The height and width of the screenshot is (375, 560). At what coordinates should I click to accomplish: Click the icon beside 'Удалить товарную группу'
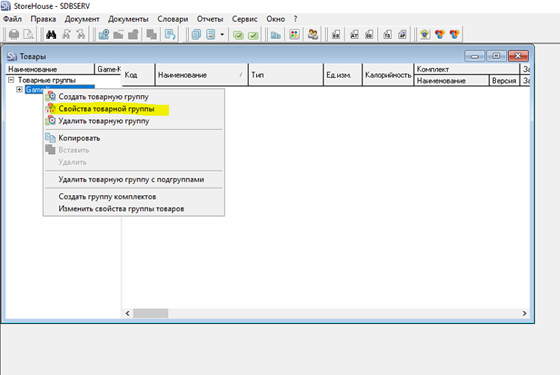click(x=51, y=121)
